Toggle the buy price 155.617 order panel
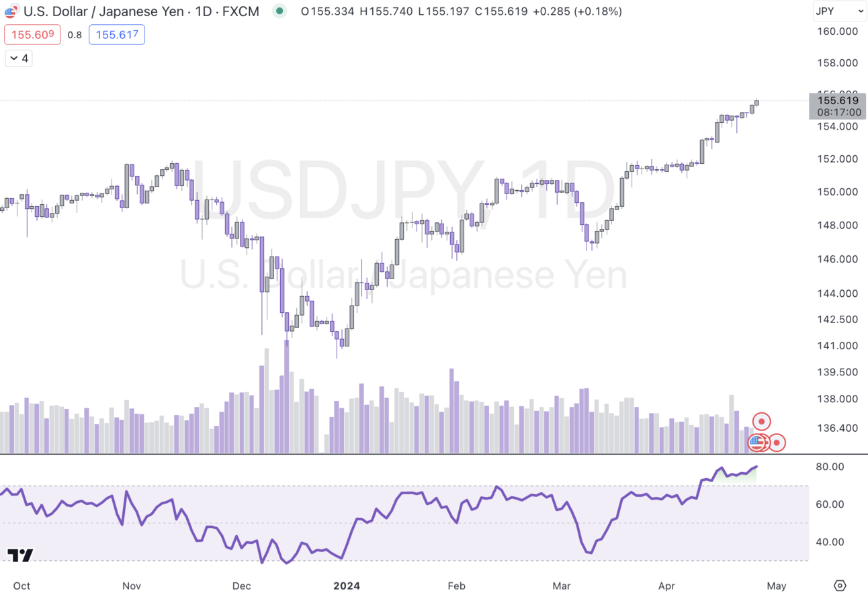 [x=116, y=34]
